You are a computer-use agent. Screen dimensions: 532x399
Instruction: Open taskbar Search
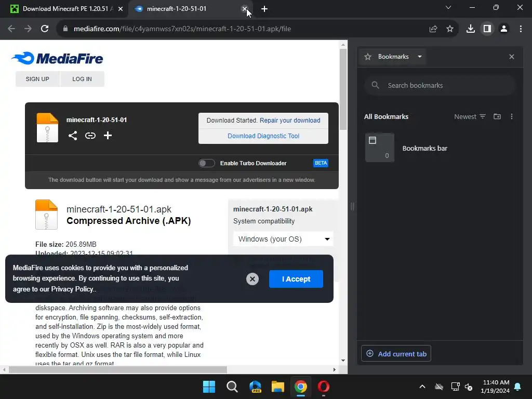tap(232, 387)
